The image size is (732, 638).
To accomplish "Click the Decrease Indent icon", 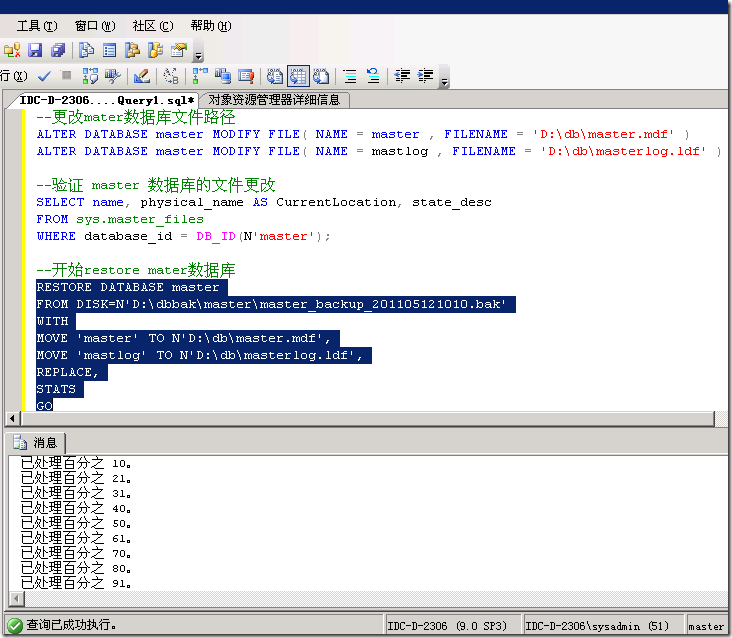I will [x=403, y=75].
